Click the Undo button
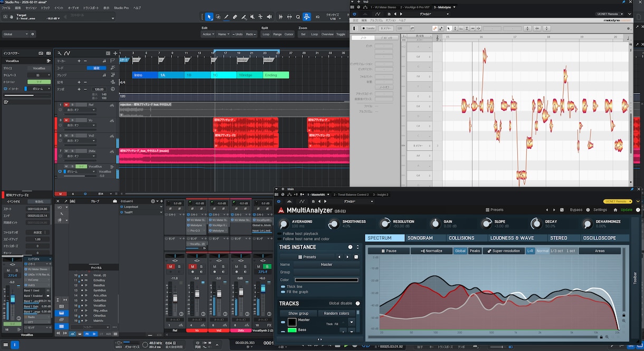644x351 pixels. (238, 34)
